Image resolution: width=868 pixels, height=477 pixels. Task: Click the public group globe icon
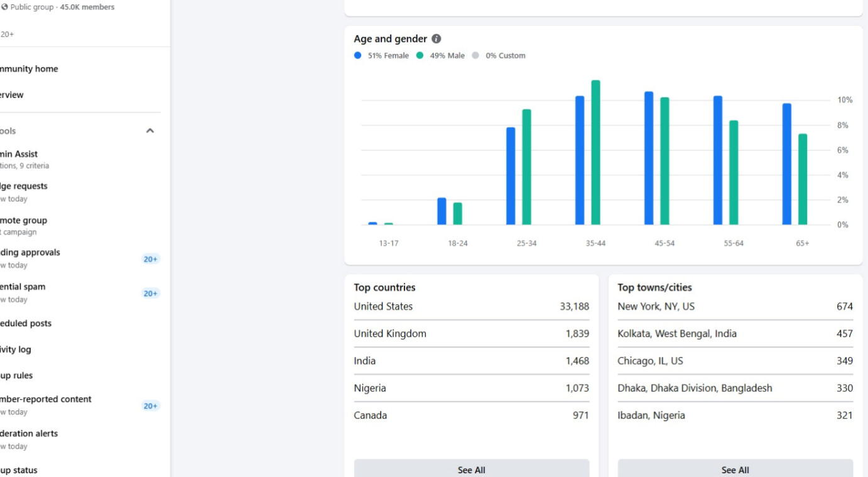tap(4, 8)
